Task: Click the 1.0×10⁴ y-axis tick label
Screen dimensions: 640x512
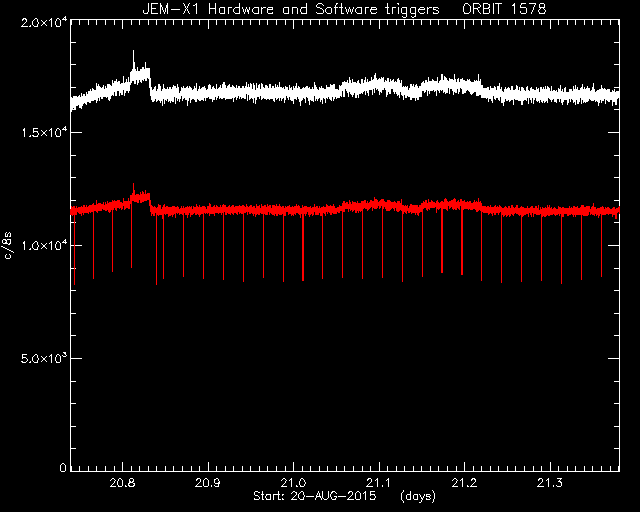Action: pyautogui.click(x=44, y=245)
